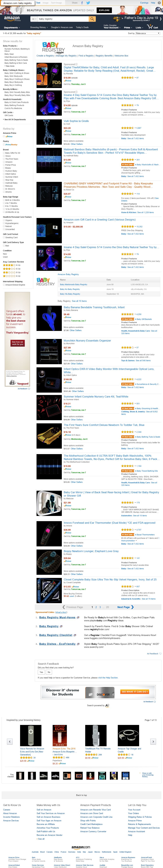Image resolution: width=163 pixels, height=868 pixels.
Task: Share page via Facebook icon
Action: click(82, 3)
